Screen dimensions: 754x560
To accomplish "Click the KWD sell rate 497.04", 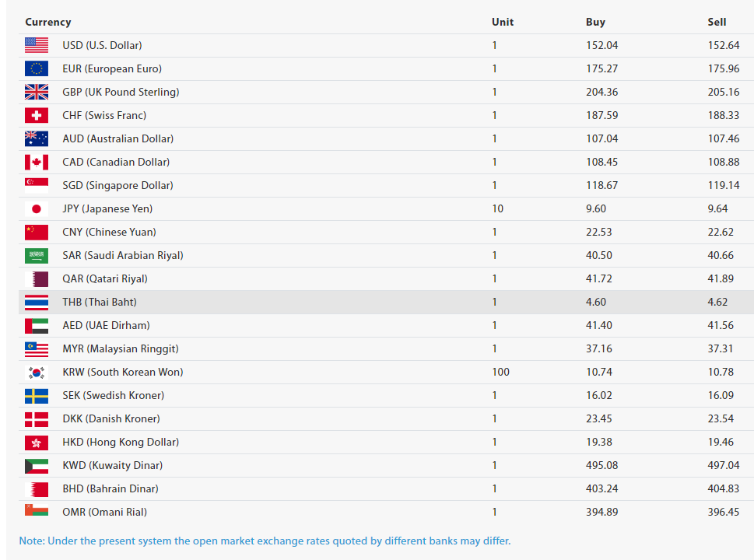I will 723,465.
